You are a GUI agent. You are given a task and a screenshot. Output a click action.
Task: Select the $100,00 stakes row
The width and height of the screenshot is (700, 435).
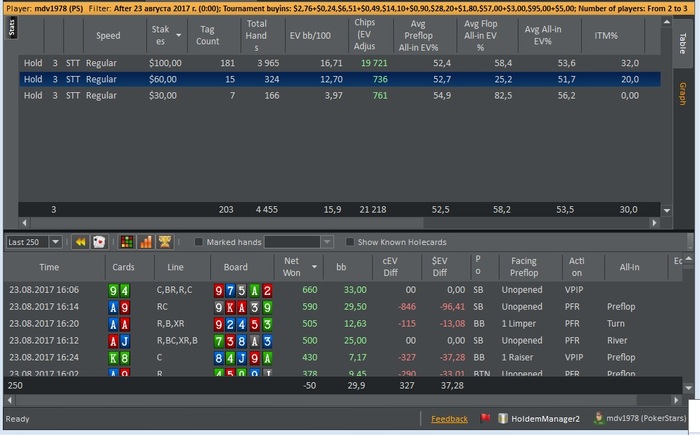[339, 63]
